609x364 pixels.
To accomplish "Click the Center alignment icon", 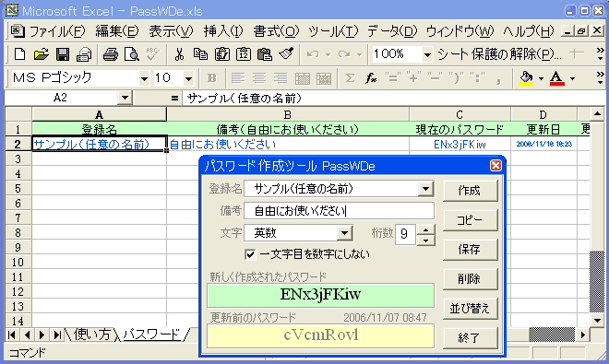I will point(259,78).
